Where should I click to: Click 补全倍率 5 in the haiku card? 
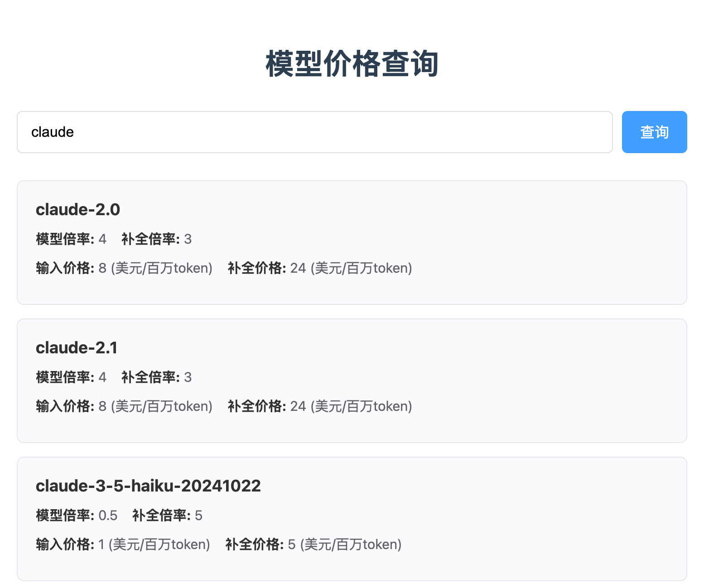tap(167, 515)
